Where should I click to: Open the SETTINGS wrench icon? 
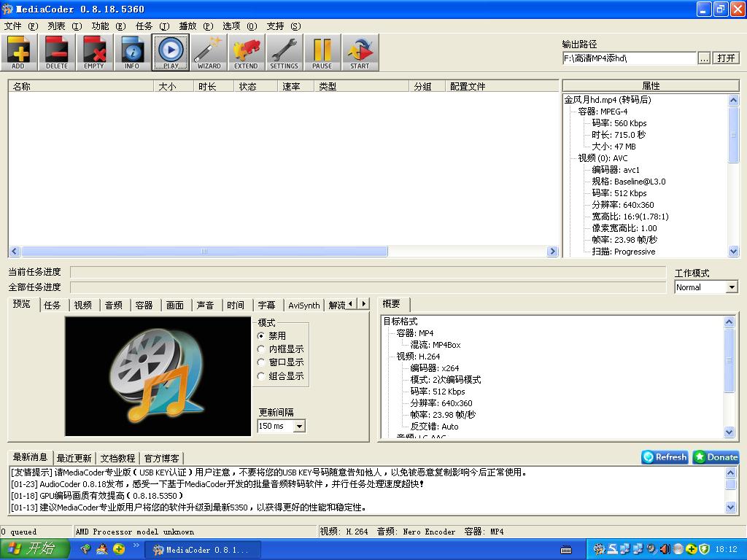click(285, 52)
